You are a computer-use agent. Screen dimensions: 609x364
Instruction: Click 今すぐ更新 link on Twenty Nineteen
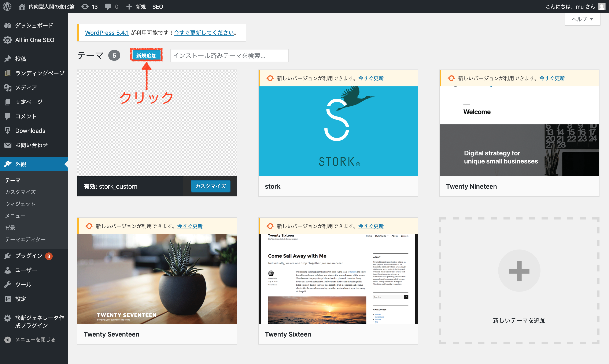pyautogui.click(x=552, y=78)
